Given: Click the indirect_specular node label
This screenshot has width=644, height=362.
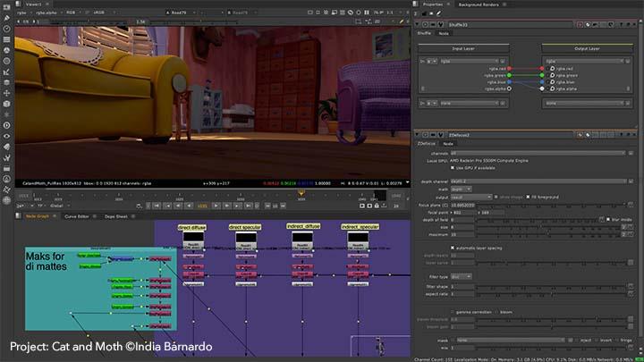Looking at the screenshot, I should (358, 227).
